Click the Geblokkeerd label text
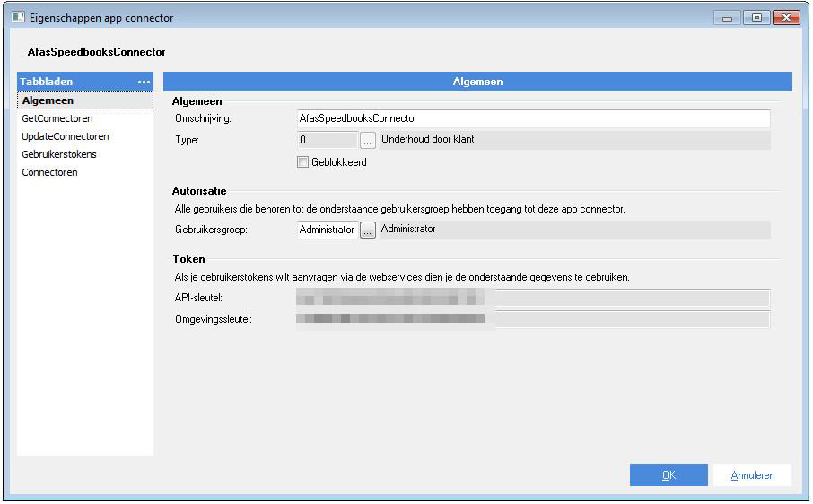The image size is (813, 504). (x=339, y=162)
